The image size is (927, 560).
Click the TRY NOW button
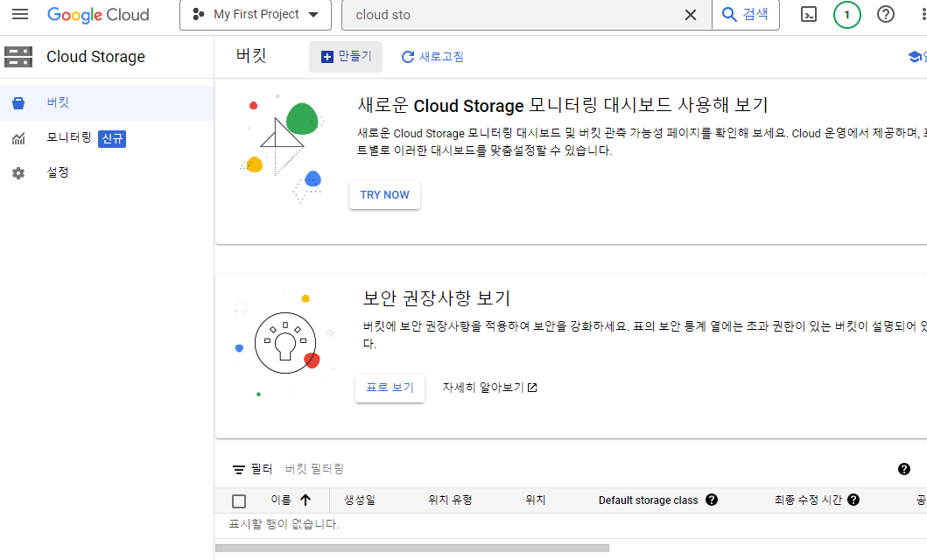385,195
